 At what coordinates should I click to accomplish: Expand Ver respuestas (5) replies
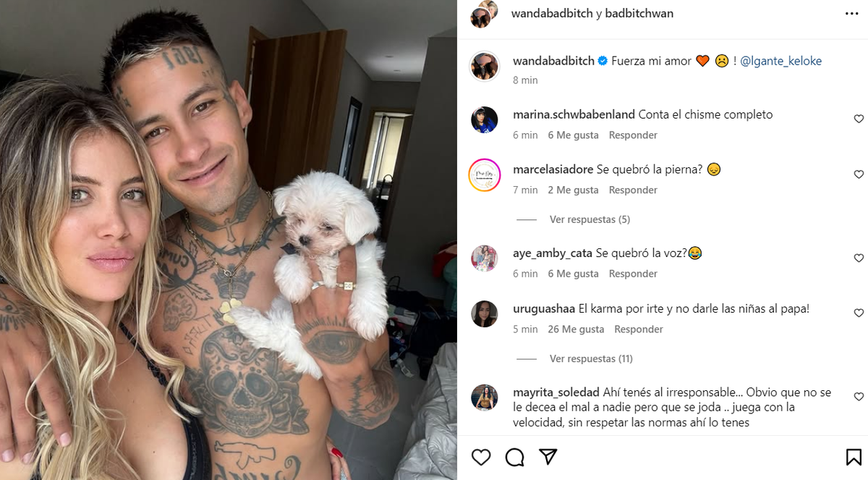pyautogui.click(x=590, y=219)
